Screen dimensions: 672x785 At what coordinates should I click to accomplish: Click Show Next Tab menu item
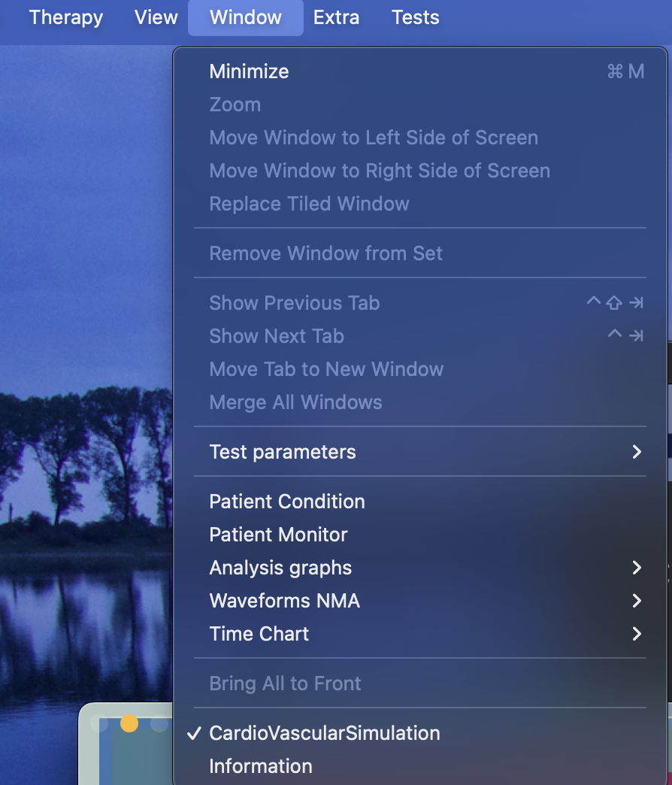click(277, 336)
